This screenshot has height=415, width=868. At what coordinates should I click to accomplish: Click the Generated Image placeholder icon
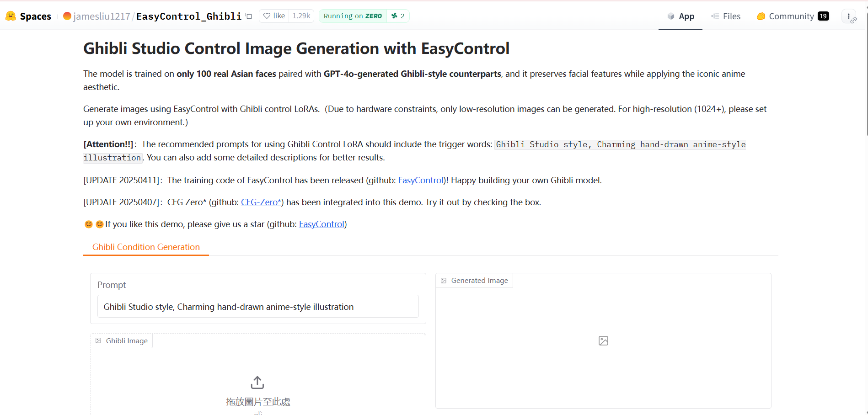[603, 341]
